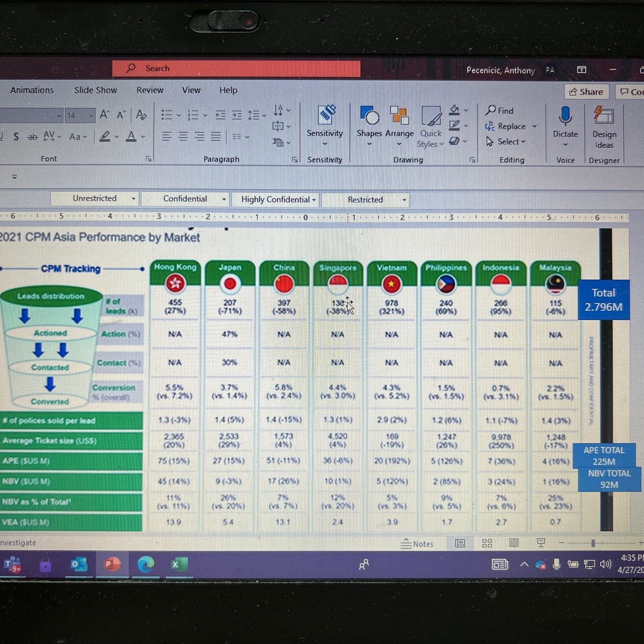Screen dimensions: 644x644
Task: Clear all text formatting
Action: coord(141,115)
